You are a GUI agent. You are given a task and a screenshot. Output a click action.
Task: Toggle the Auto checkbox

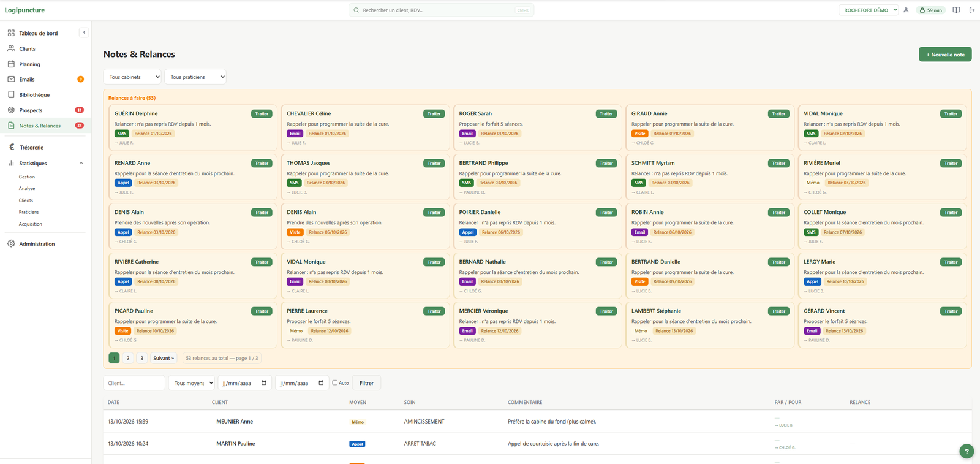coord(335,382)
